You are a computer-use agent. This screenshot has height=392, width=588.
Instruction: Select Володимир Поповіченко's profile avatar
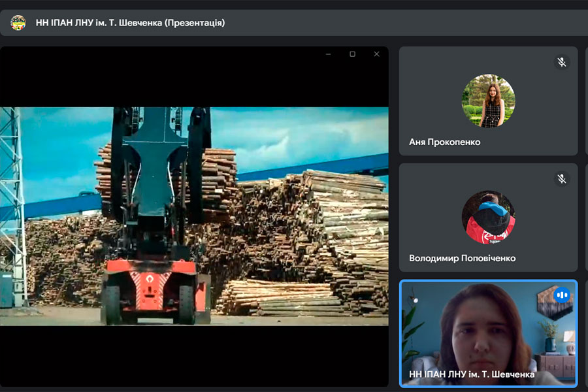pos(488,217)
